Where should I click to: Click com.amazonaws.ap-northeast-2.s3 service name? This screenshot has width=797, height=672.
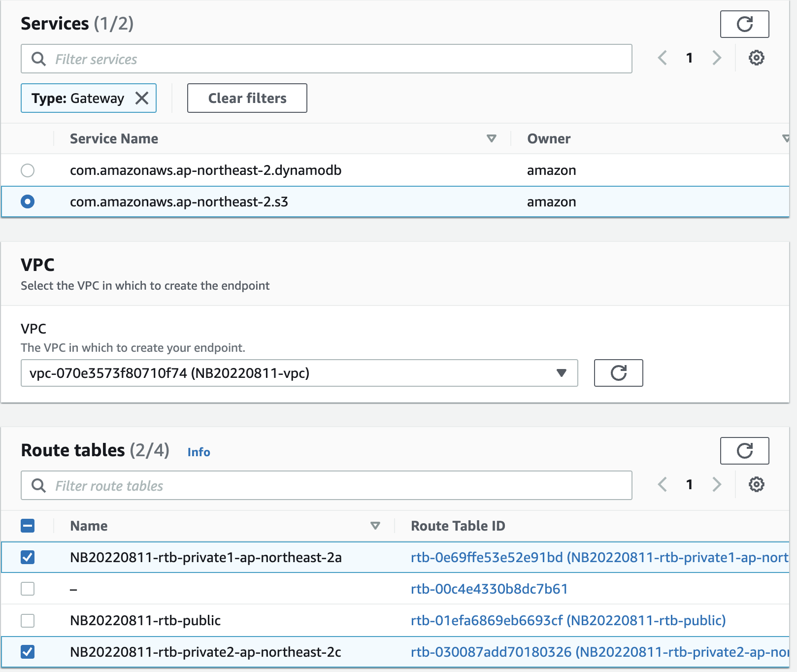pos(179,202)
